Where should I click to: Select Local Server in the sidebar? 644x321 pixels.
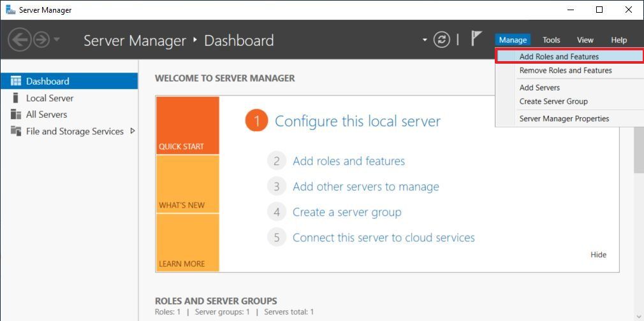tap(69, 97)
